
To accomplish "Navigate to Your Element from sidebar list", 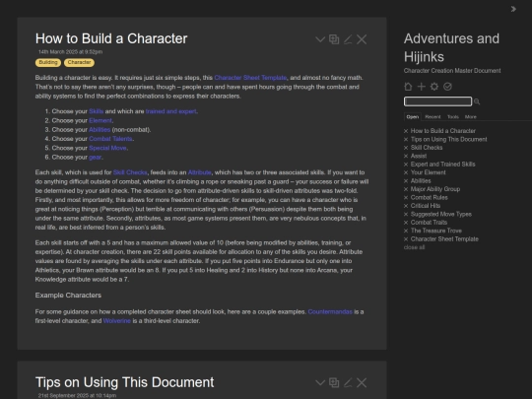I will [x=429, y=172].
